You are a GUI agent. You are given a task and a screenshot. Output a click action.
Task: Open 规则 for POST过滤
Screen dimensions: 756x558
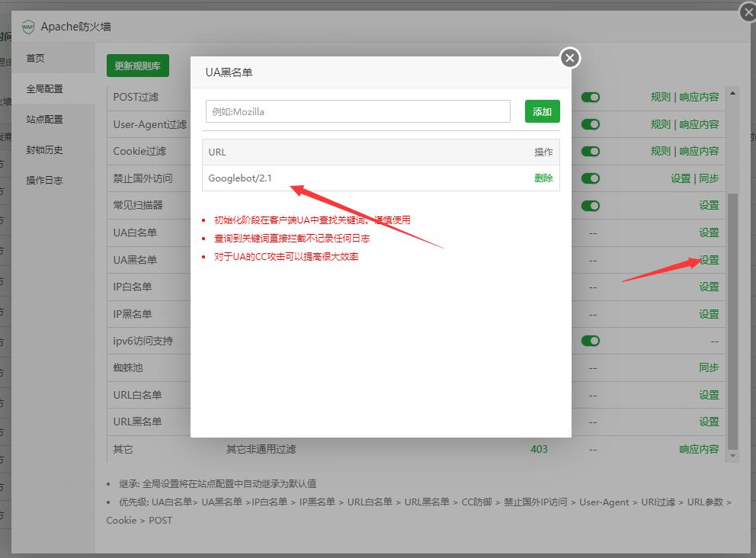pyautogui.click(x=661, y=97)
